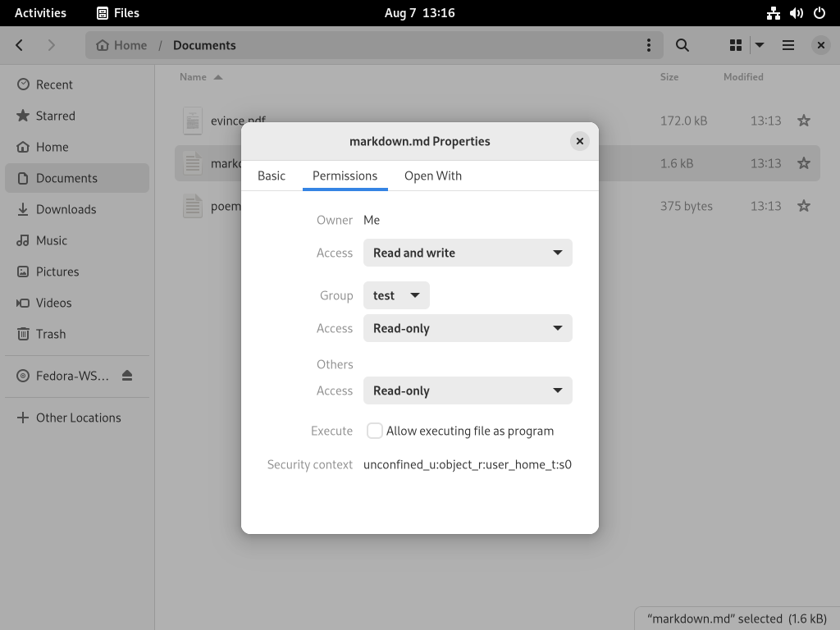Sort files by Size column
The height and width of the screenshot is (630, 840).
tap(669, 77)
